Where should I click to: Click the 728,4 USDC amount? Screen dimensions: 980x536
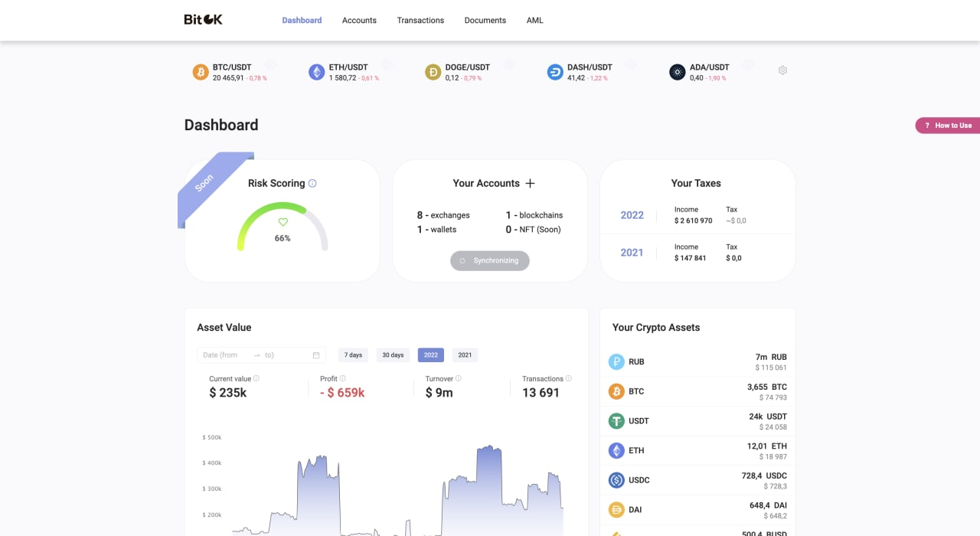click(764, 476)
